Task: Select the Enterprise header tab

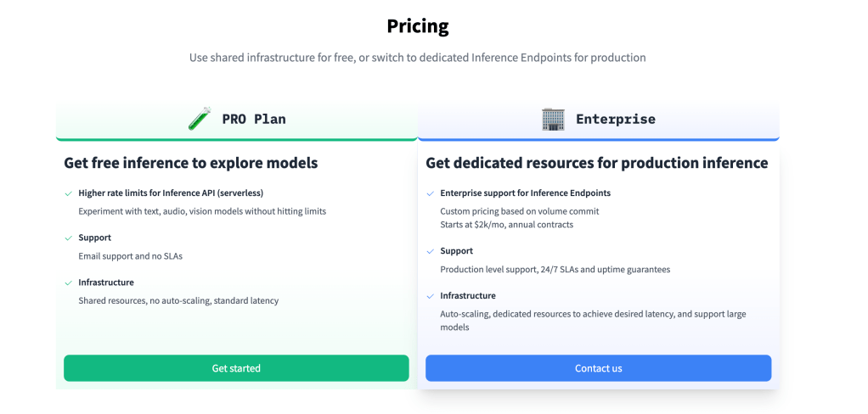Action: pyautogui.click(x=598, y=120)
